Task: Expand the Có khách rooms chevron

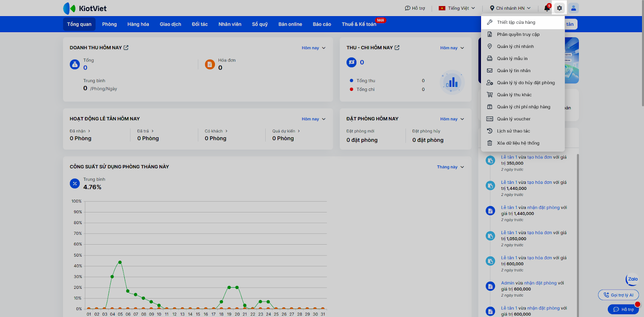Action: pos(227,131)
